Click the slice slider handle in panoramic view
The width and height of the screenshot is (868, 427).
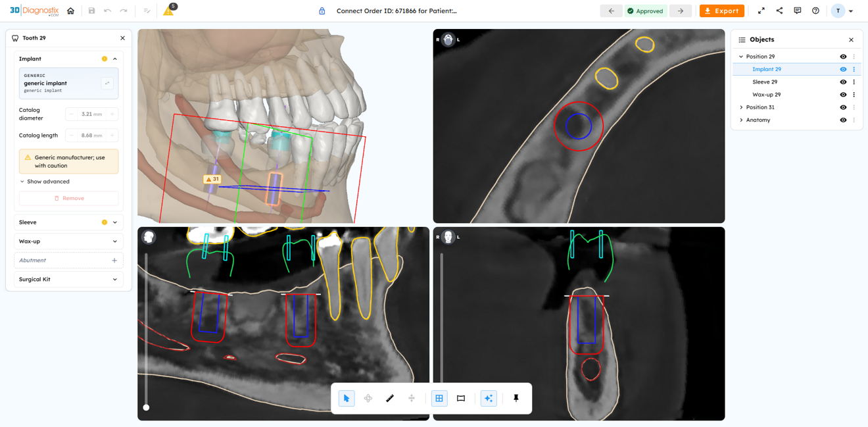(146, 407)
